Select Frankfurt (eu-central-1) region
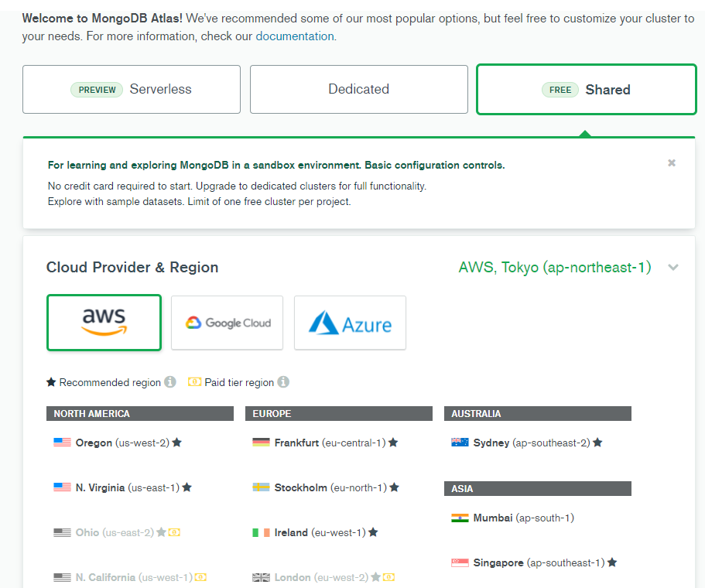705x588 pixels. pos(325,443)
